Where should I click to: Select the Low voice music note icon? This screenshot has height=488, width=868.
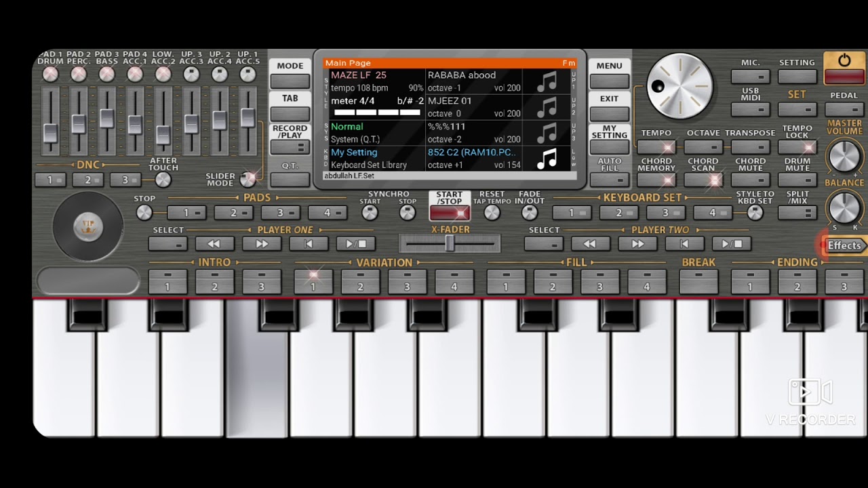coord(547,159)
